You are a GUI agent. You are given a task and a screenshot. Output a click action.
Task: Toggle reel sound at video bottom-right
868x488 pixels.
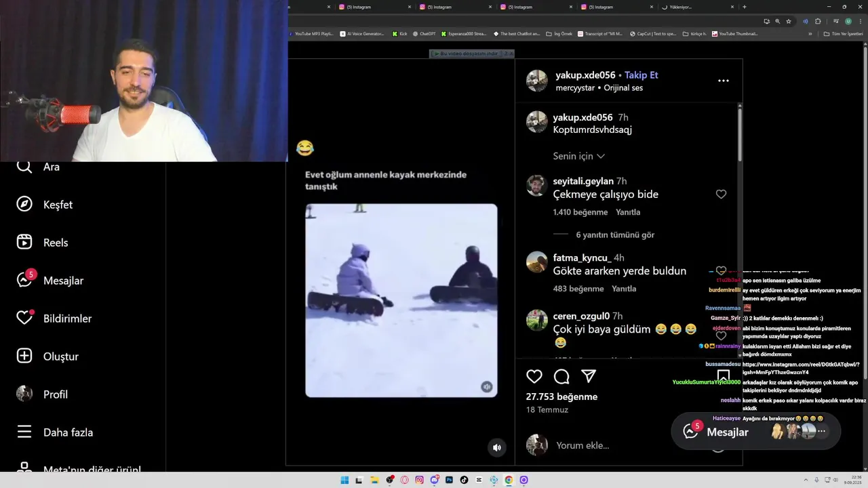[x=497, y=447]
